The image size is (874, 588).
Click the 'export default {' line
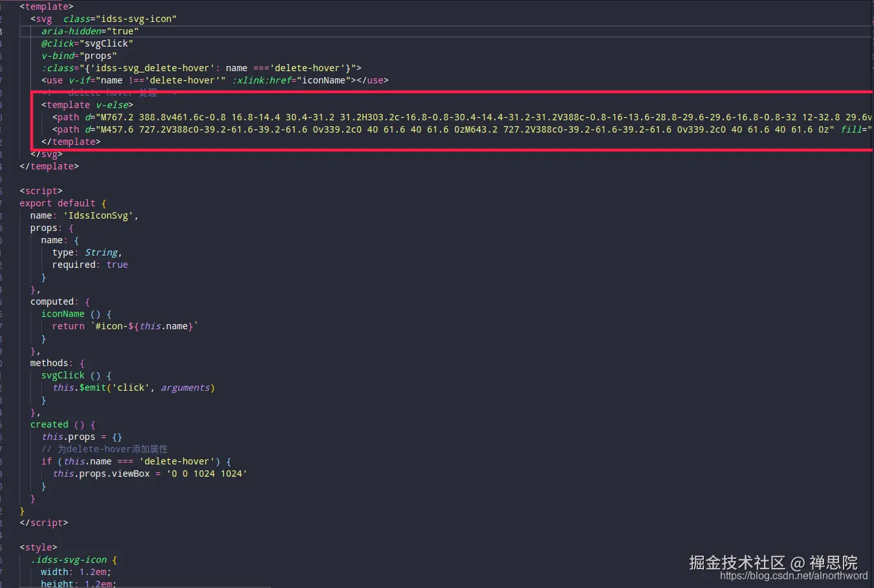pyautogui.click(x=63, y=203)
